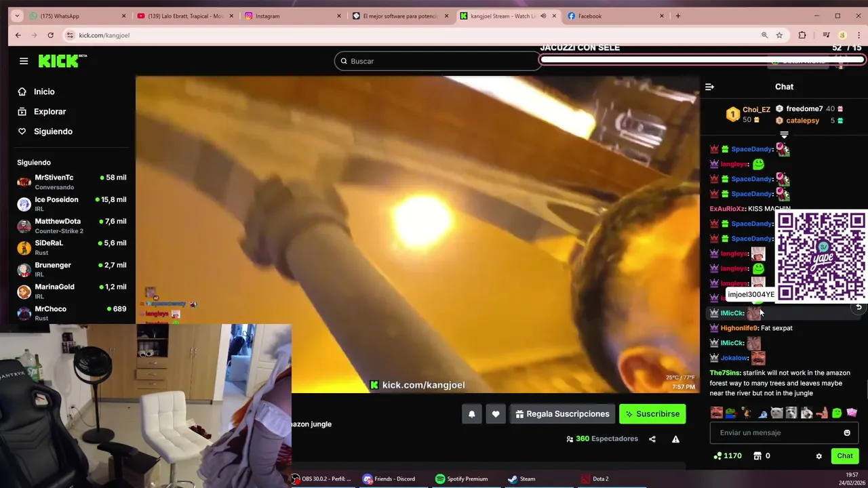Open the 1170 channel points balance
Screen dimensions: 868x488
pyautogui.click(x=727, y=456)
